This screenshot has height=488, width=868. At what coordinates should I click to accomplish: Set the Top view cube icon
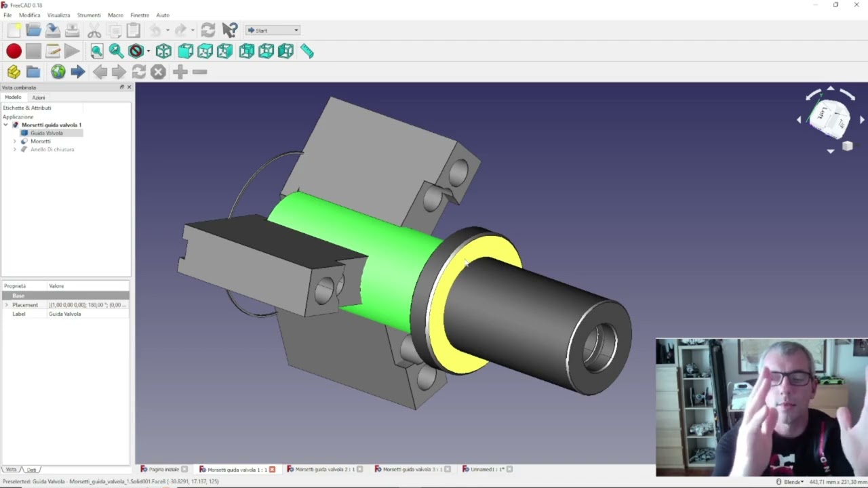pyautogui.click(x=205, y=51)
